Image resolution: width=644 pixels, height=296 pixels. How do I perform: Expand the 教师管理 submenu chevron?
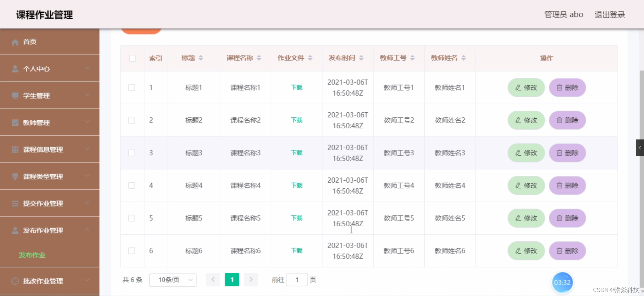(x=87, y=122)
